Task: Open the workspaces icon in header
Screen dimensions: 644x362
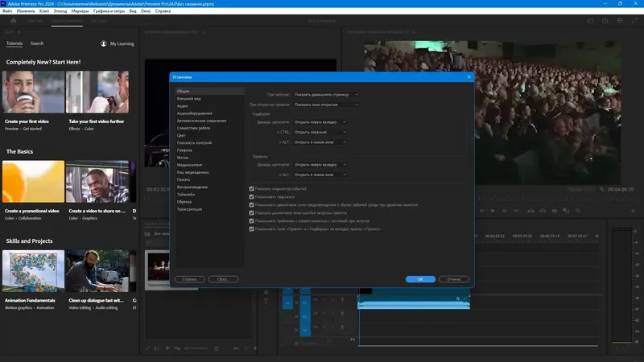Action: pyautogui.click(x=590, y=21)
